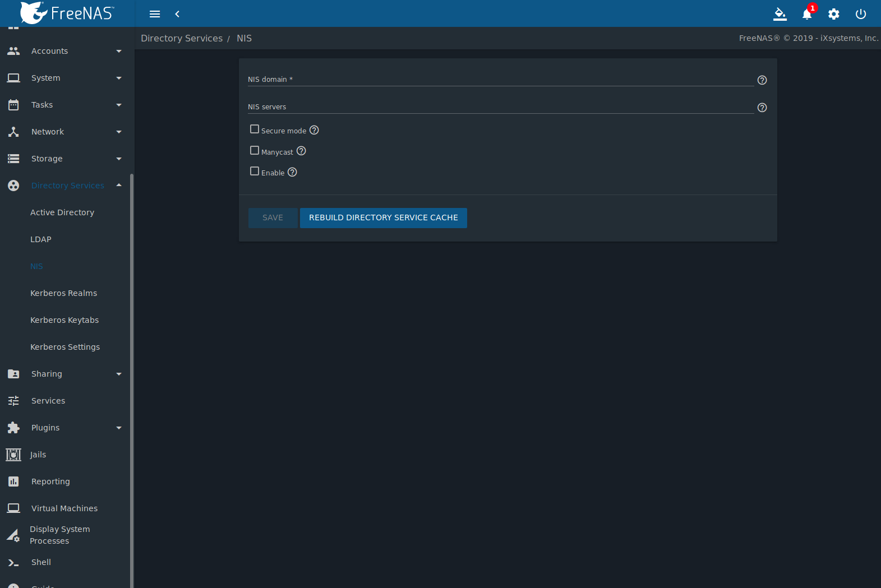Open Kerberos Realms
The width and height of the screenshot is (881, 588).
click(x=64, y=293)
